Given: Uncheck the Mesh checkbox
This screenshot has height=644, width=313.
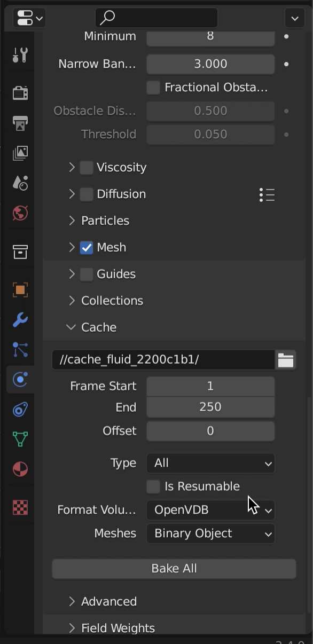Looking at the screenshot, I should [x=87, y=248].
